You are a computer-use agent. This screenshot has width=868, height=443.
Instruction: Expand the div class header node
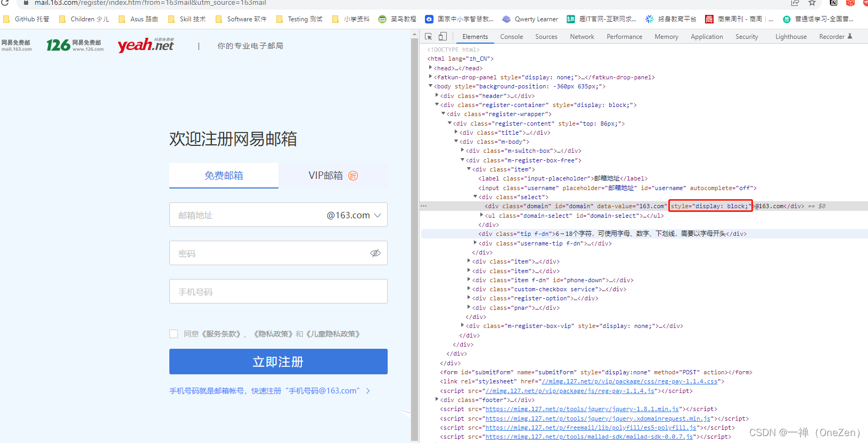point(437,95)
